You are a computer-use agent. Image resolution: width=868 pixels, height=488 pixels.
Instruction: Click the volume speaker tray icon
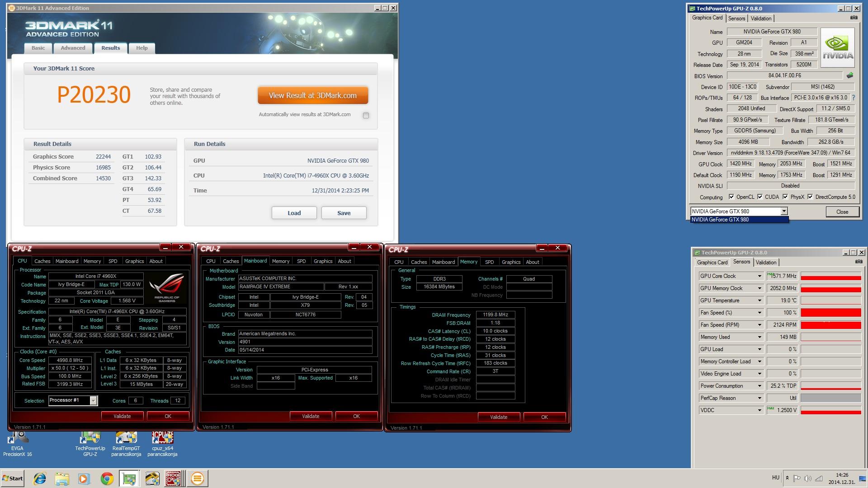click(x=807, y=478)
